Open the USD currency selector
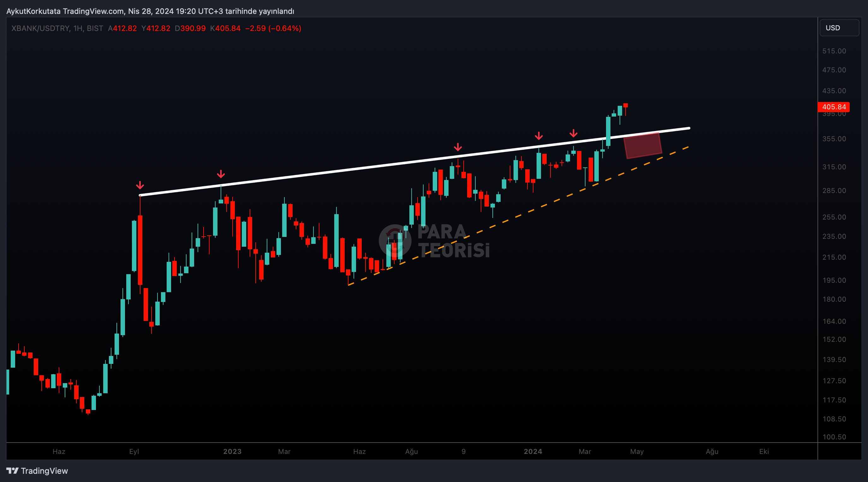Viewport: 868px width, 482px height. tap(839, 28)
